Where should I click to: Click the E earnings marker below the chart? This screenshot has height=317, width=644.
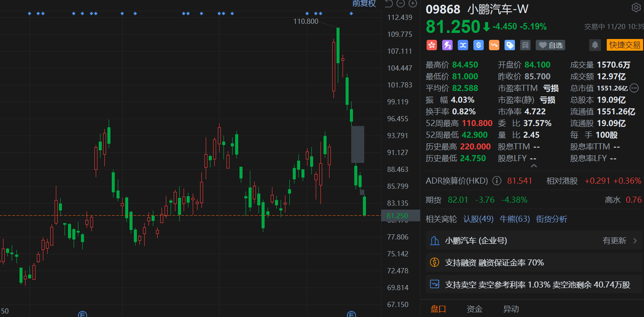(x=82, y=315)
